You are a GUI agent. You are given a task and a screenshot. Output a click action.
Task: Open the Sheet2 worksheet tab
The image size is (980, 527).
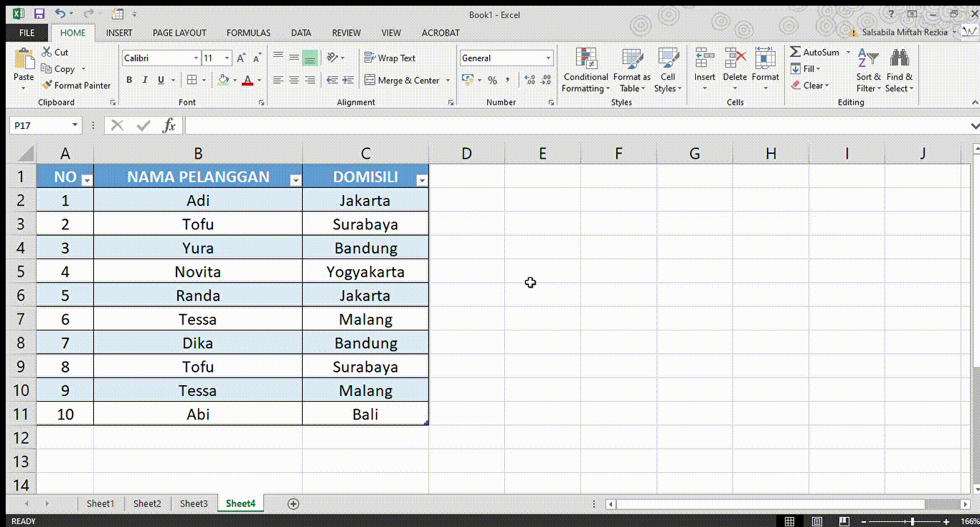click(x=147, y=503)
